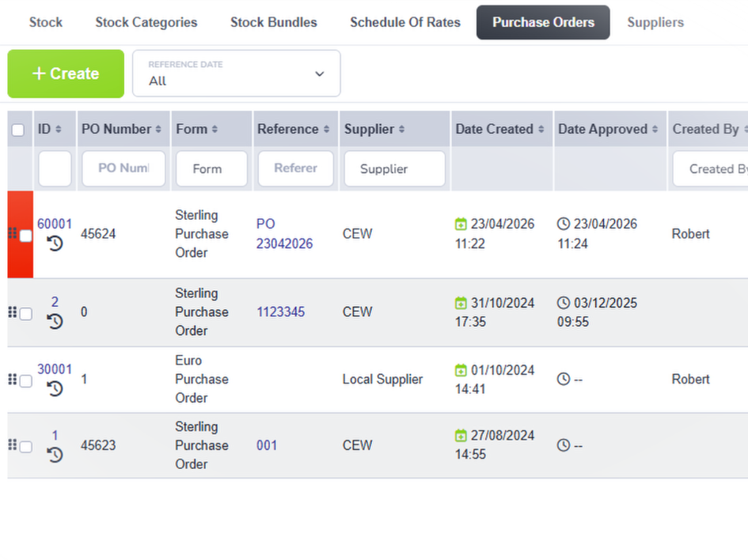Sort by Date Created column
The image size is (748, 560).
(541, 129)
